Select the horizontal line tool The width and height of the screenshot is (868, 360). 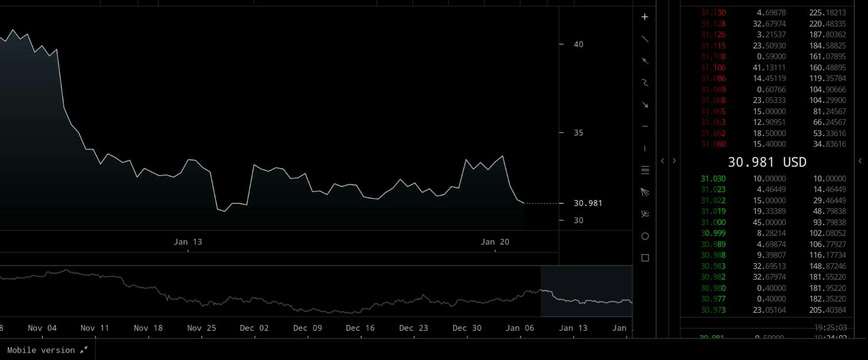tap(645, 126)
